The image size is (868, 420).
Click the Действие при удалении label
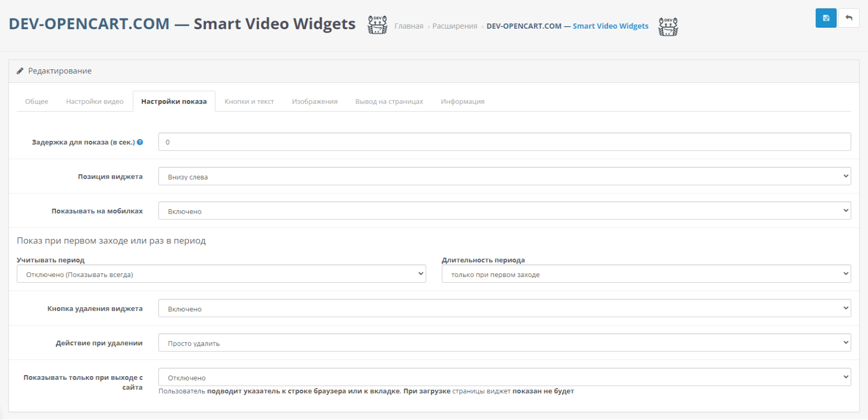pyautogui.click(x=99, y=343)
